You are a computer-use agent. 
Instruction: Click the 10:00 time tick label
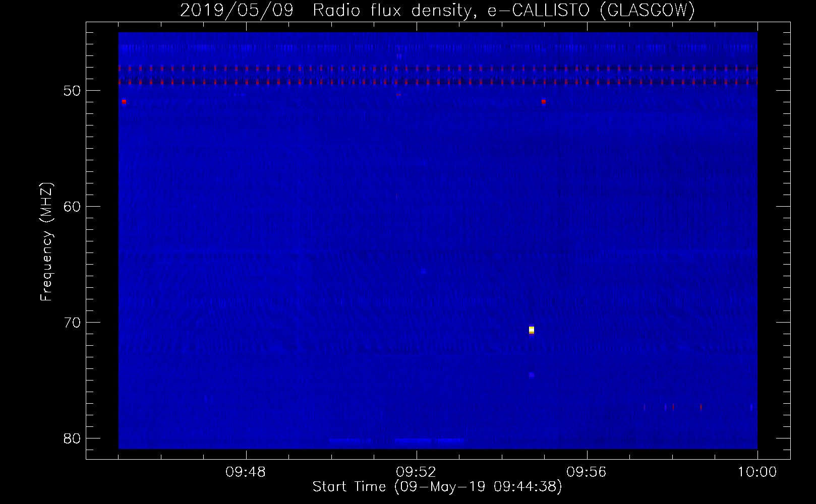coord(757,472)
